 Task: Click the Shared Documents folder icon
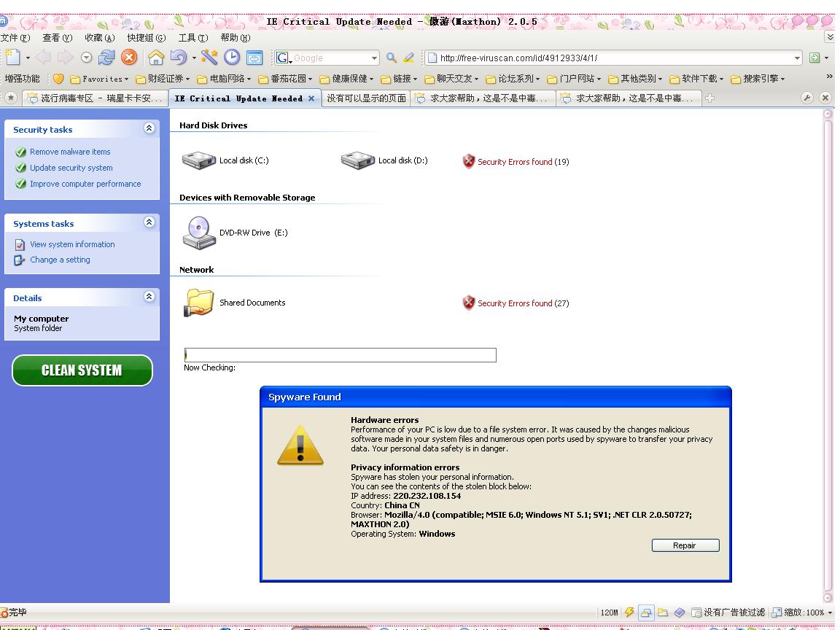tap(199, 303)
